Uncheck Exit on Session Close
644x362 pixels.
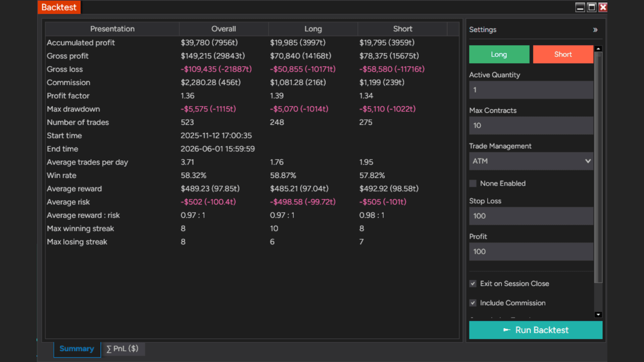[x=473, y=284]
